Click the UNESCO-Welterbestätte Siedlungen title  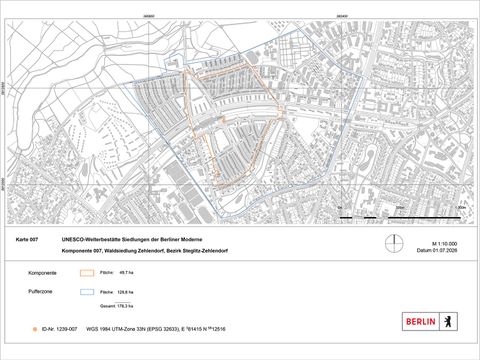click(132, 240)
